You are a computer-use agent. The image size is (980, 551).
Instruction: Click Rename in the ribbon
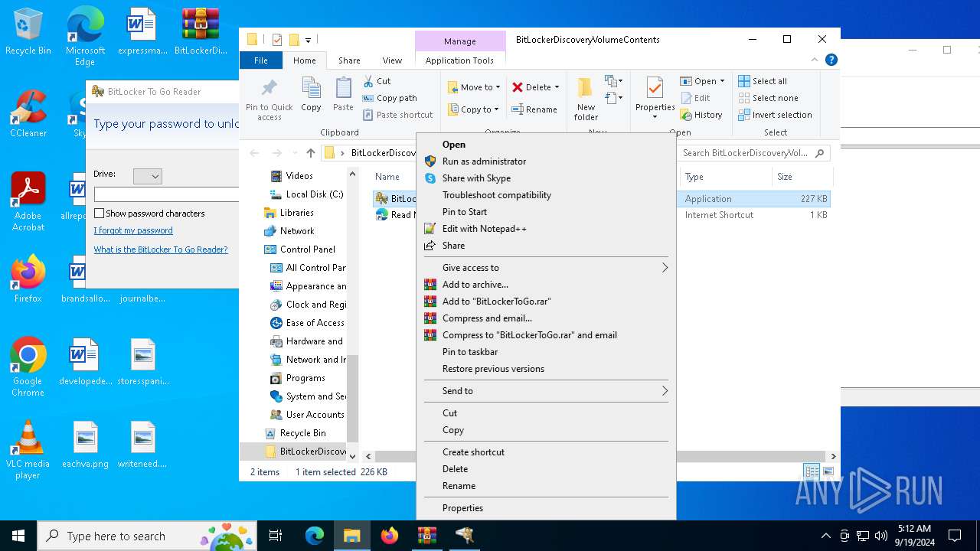pyautogui.click(x=534, y=109)
